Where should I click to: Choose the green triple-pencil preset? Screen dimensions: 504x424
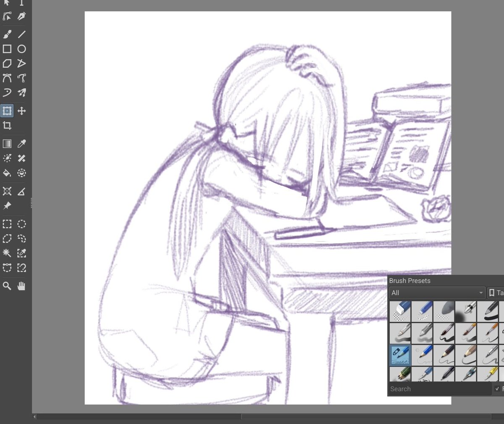[x=400, y=374]
